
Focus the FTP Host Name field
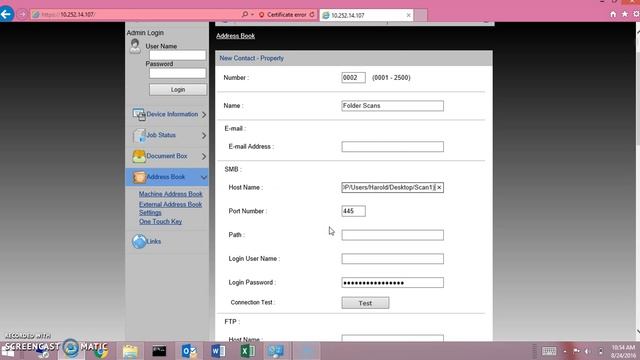click(x=393, y=338)
